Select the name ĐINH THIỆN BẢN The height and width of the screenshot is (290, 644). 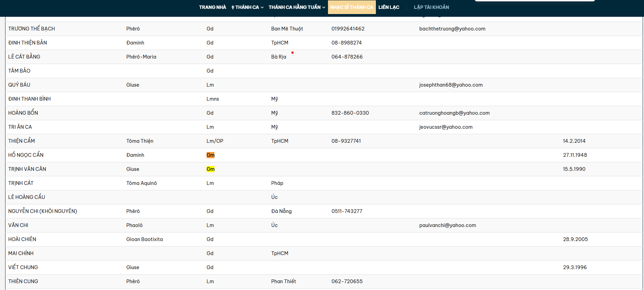(27, 43)
